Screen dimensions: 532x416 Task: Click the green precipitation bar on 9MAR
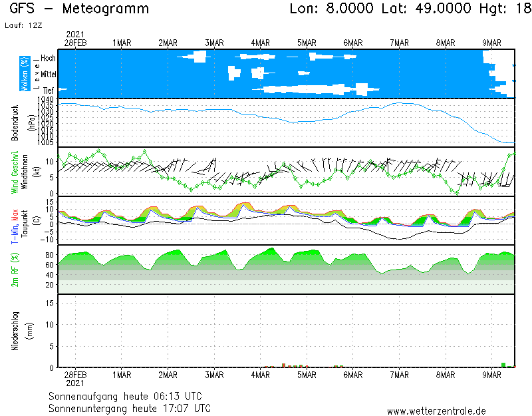coord(503,365)
